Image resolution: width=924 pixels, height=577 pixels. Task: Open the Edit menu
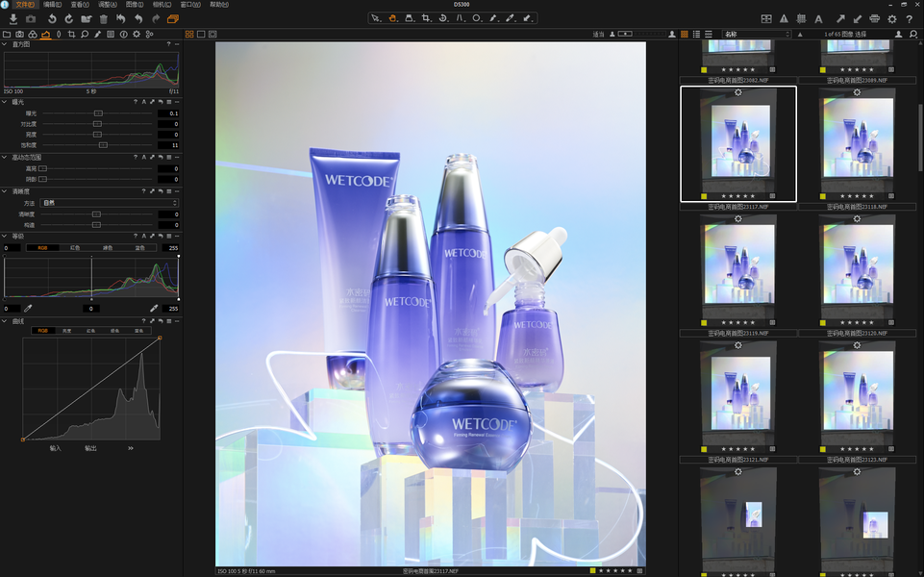click(53, 4)
